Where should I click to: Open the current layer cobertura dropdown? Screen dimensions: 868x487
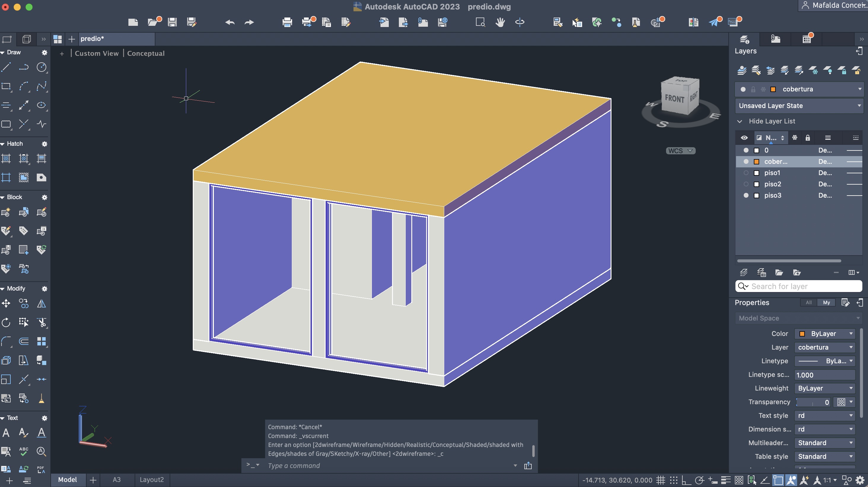[860, 89]
